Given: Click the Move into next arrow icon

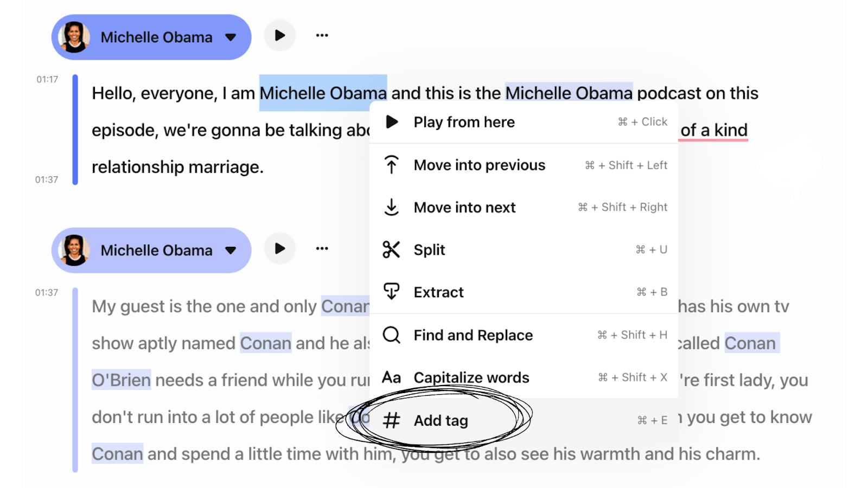Looking at the screenshot, I should click(391, 207).
